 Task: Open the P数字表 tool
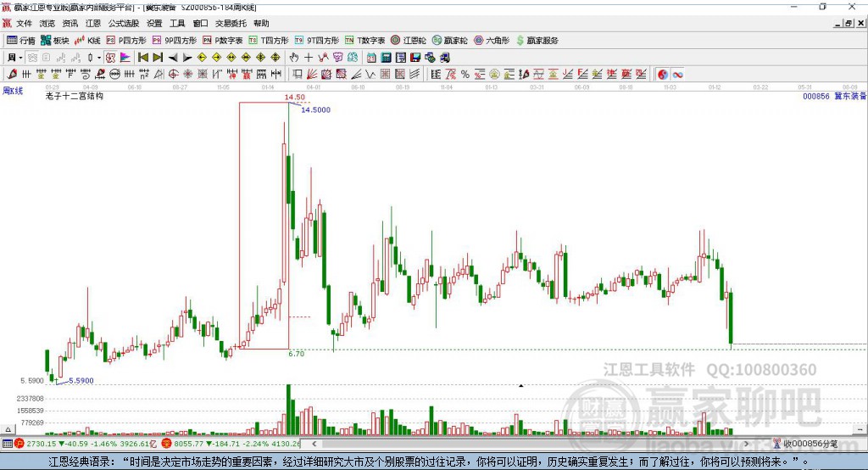click(223, 41)
